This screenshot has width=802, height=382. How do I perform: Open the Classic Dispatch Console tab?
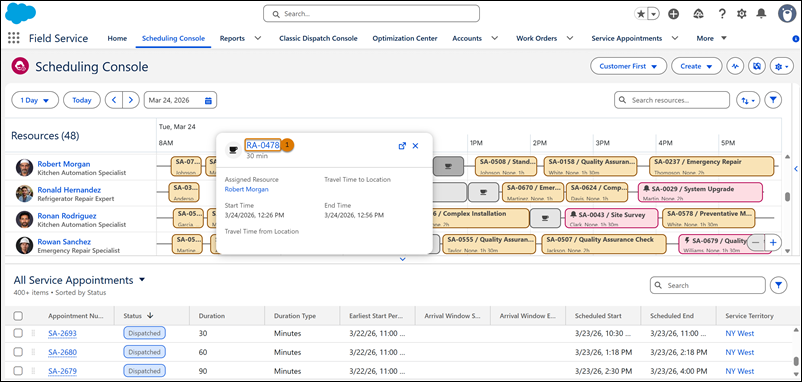click(x=318, y=38)
